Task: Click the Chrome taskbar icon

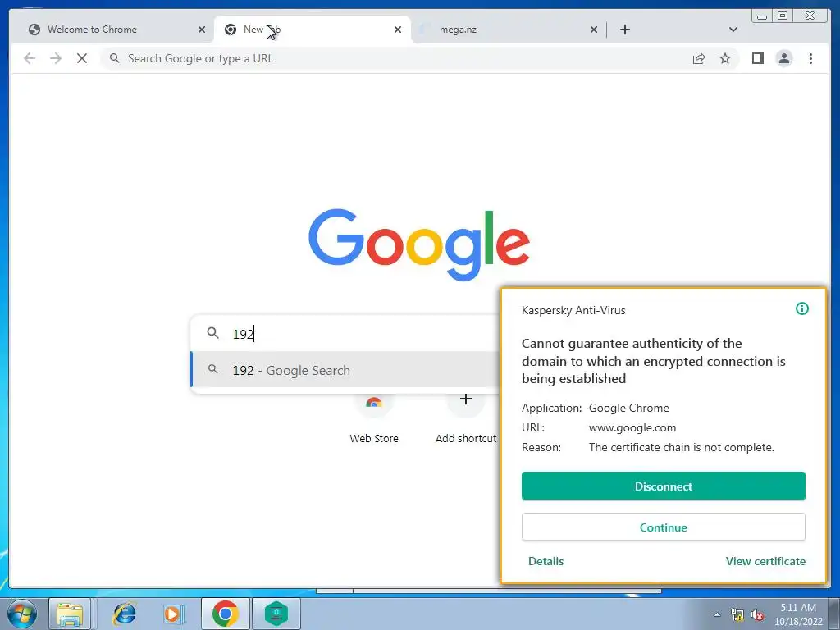Action: point(225,614)
